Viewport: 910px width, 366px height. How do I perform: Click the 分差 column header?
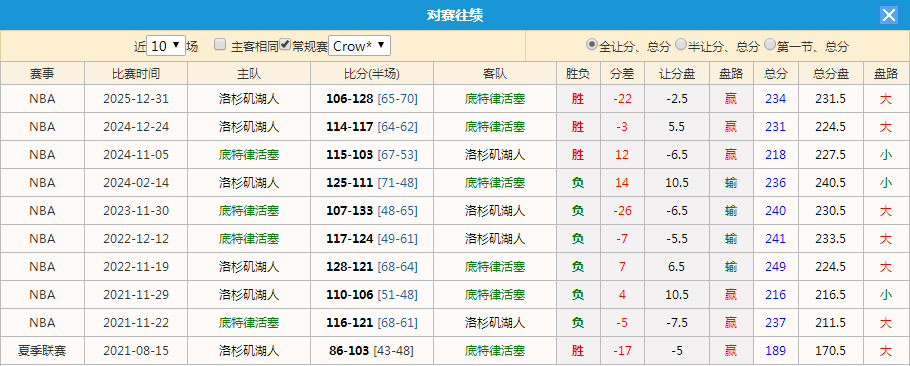pyautogui.click(x=622, y=74)
